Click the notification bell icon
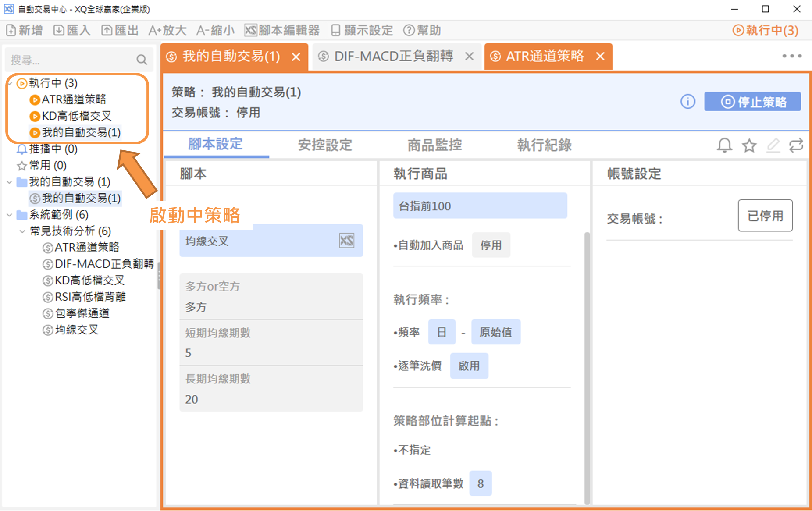812x511 pixels. pos(724,145)
